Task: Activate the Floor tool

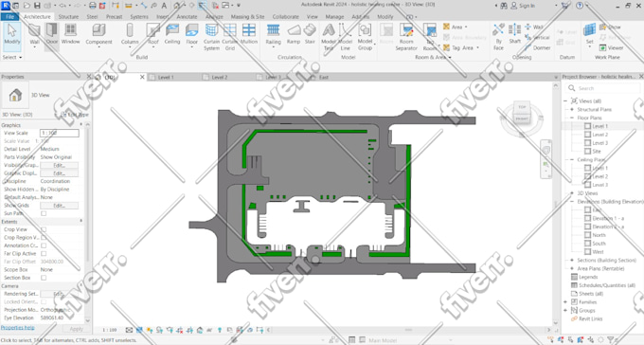Action: click(x=192, y=34)
